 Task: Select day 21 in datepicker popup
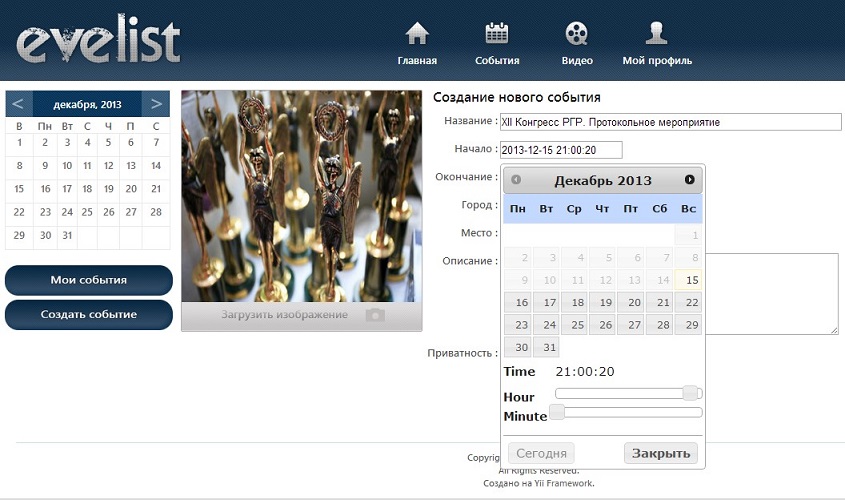coord(660,302)
